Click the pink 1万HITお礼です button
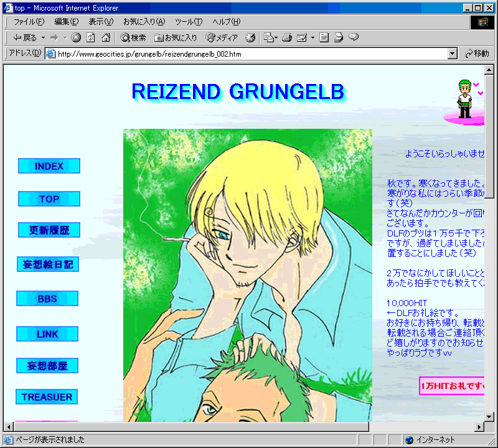This screenshot has width=498, height=448. tap(452, 386)
